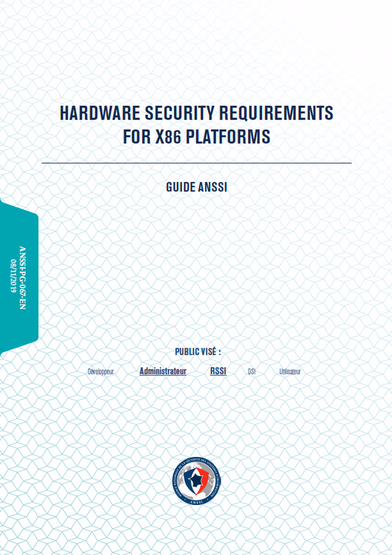Viewport: 392px width, 555px height.
Task: Click the tricolor shield inside the logo
Action: 196,480
